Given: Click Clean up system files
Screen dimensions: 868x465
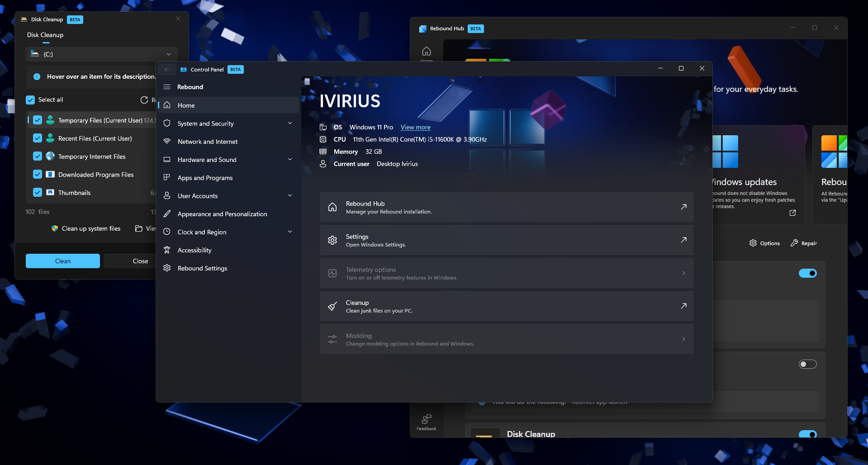Looking at the screenshot, I should click(86, 228).
